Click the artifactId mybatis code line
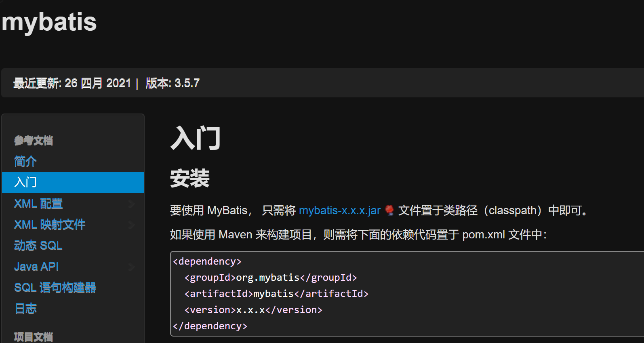Viewport: 644px width, 343px height. [276, 294]
